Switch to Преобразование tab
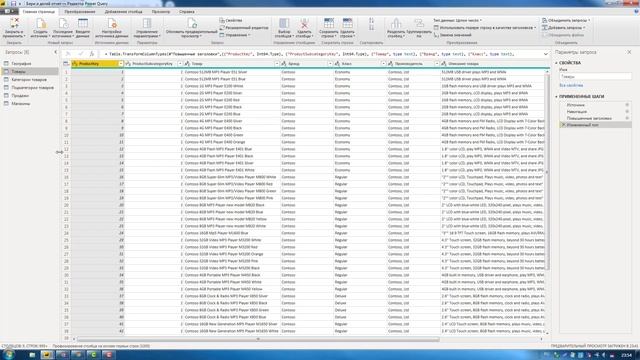Screen dimensions: 640x360 pos(80,12)
